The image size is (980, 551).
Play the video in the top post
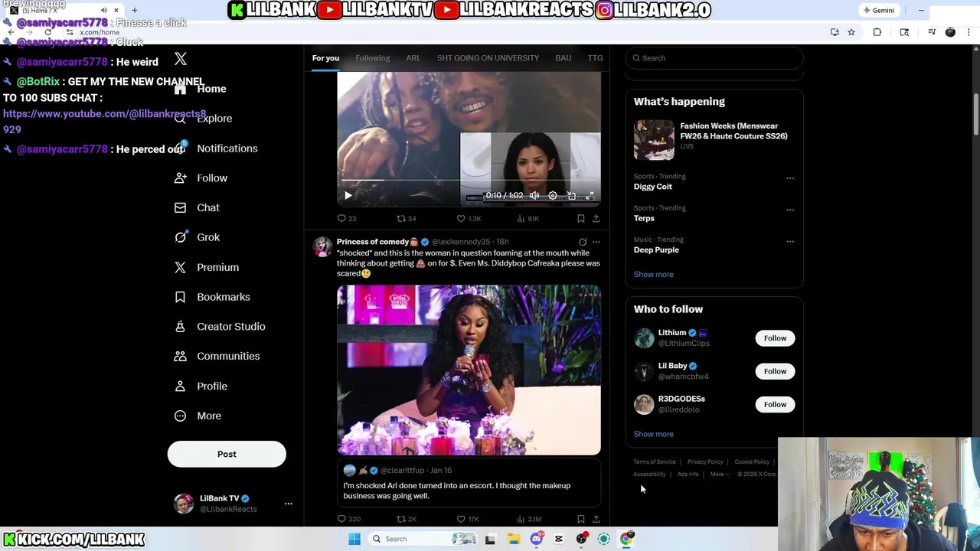[348, 195]
